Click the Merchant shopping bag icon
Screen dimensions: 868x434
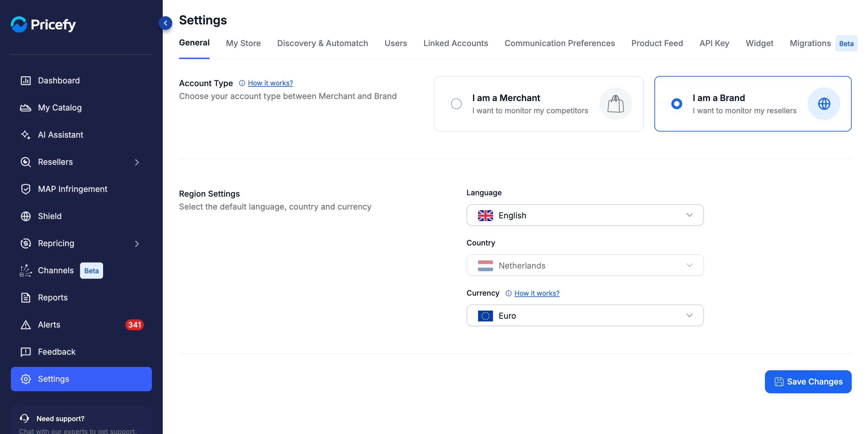616,104
